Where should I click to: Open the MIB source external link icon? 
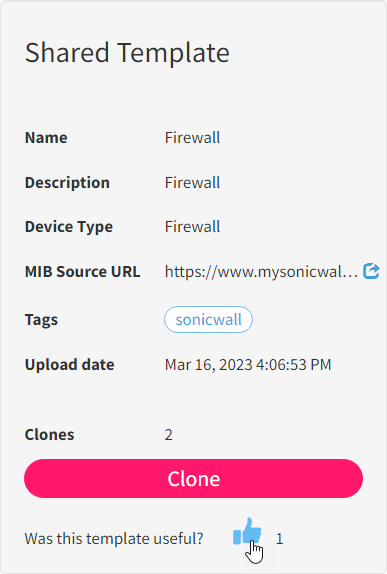coord(371,271)
